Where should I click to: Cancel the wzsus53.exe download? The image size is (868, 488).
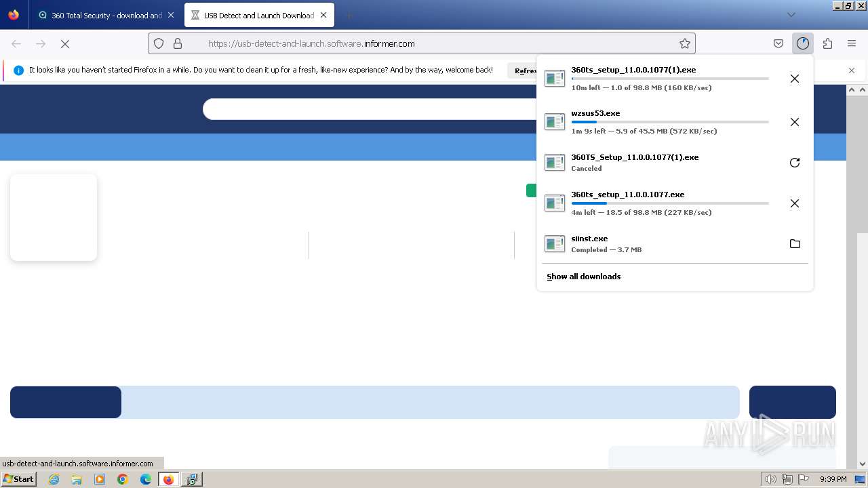795,122
